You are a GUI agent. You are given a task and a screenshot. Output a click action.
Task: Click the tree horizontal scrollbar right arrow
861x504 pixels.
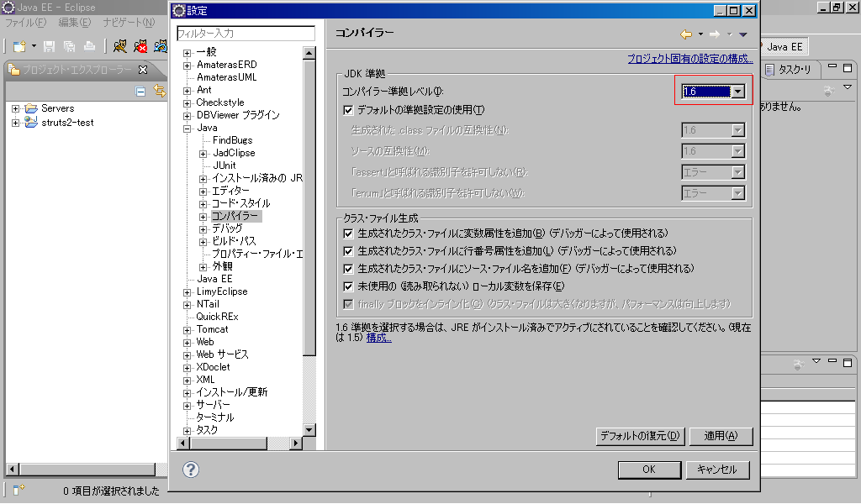[296, 443]
